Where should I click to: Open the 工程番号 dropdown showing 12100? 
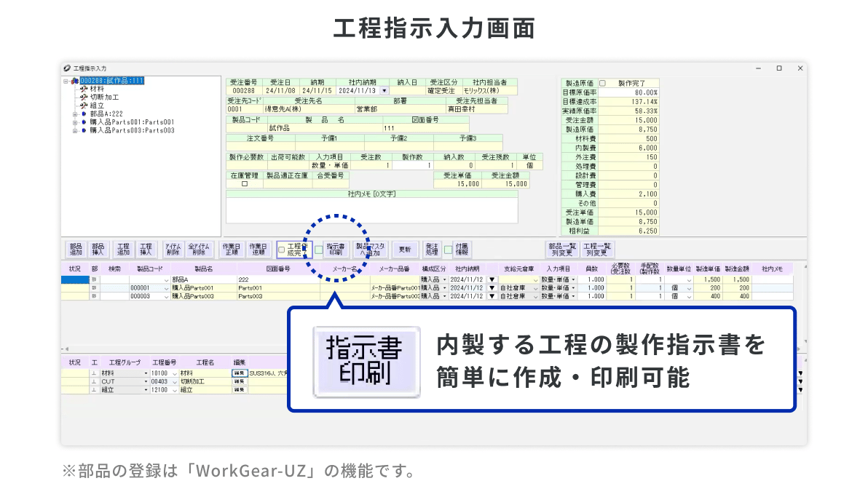[174, 390]
